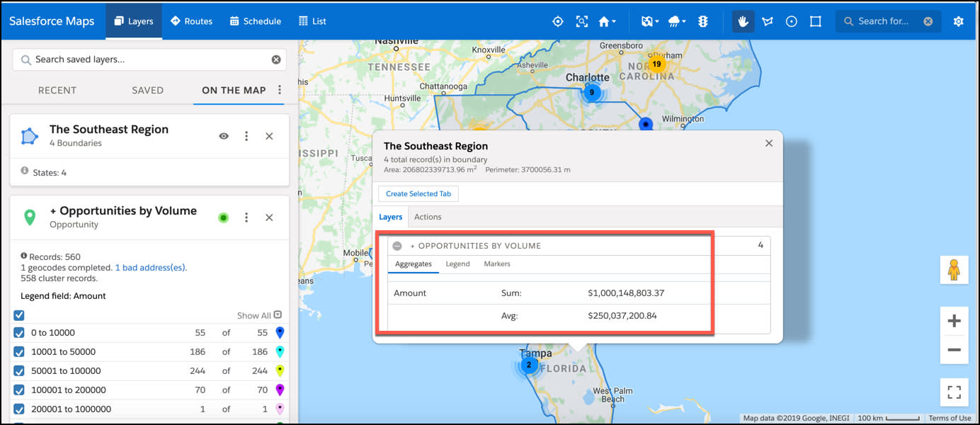Screen dimensions: 980x425
Task: Click The Southeast Region boundary icon
Action: 29,136
